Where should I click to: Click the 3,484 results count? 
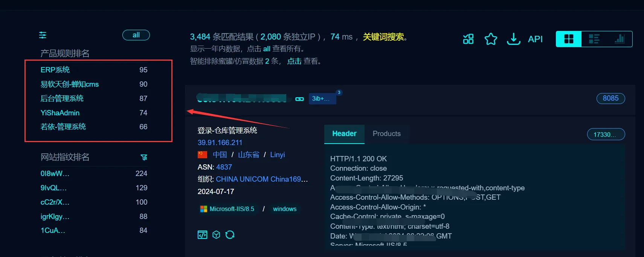pyautogui.click(x=200, y=37)
